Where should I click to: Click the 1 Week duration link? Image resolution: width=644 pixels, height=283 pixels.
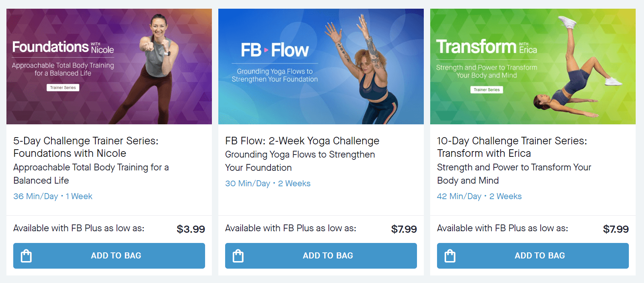click(79, 196)
